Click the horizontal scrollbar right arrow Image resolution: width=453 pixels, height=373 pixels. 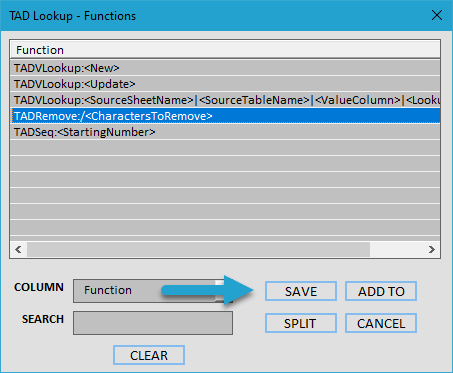click(x=432, y=249)
